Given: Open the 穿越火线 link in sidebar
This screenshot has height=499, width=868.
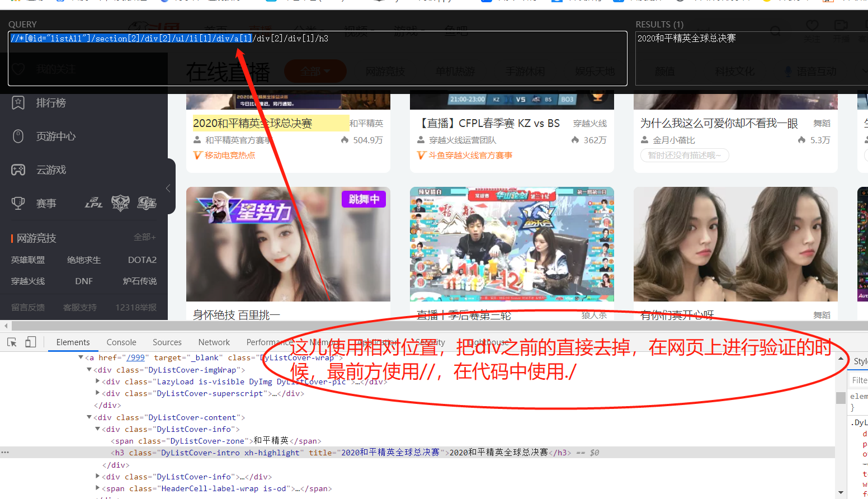Looking at the screenshot, I should coord(28,281).
